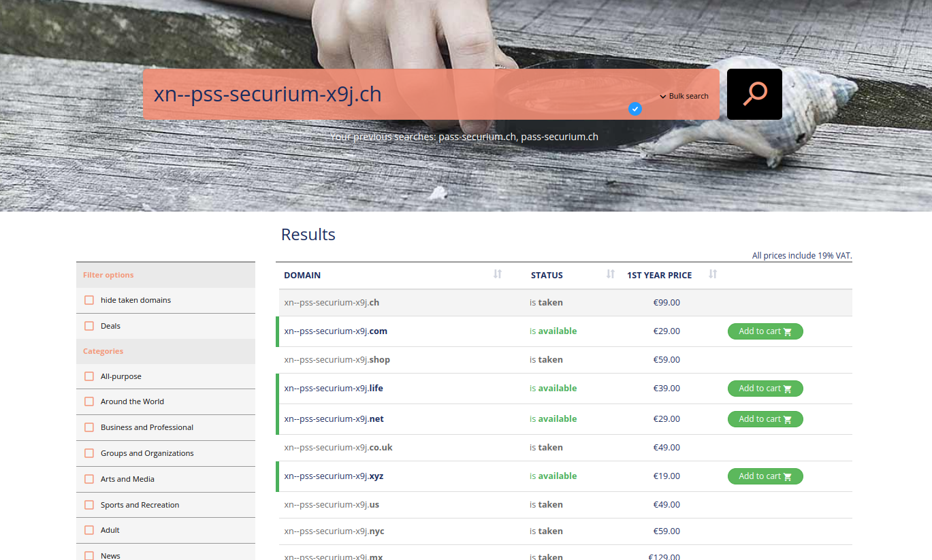
Task: Click the xn--pss-securium-x9j.co.uk domain name
Action: coord(338,448)
